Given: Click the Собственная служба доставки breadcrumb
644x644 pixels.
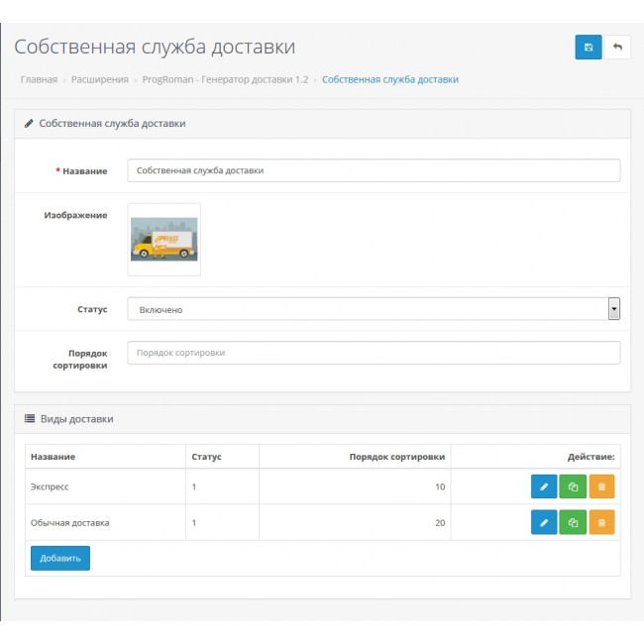Looking at the screenshot, I should click(389, 79).
